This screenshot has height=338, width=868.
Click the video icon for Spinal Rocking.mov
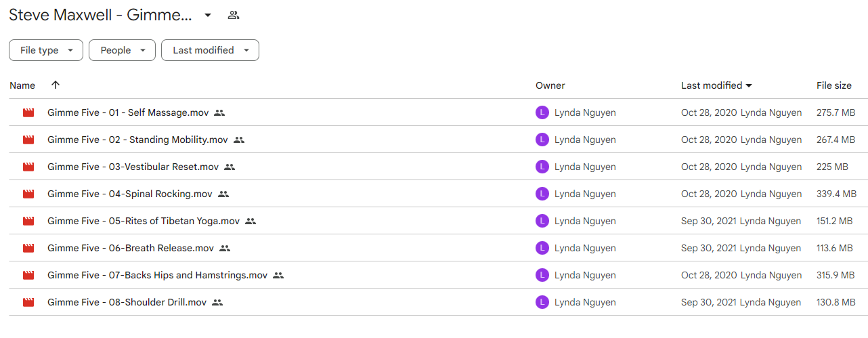coord(28,194)
